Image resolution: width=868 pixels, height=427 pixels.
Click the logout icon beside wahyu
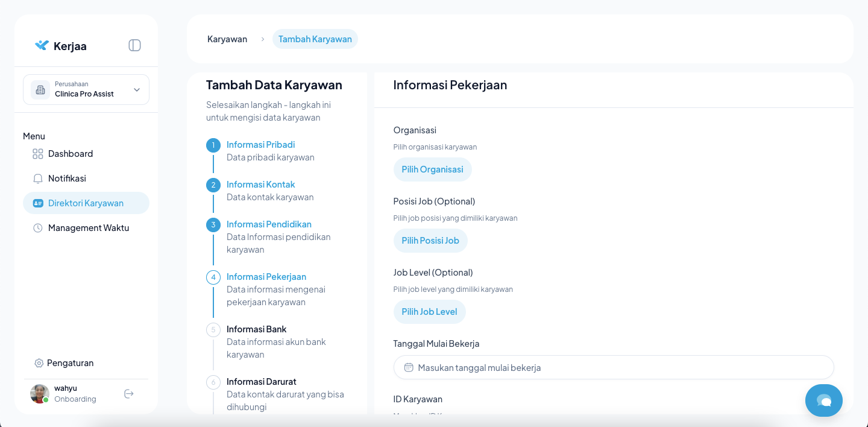[x=128, y=394]
